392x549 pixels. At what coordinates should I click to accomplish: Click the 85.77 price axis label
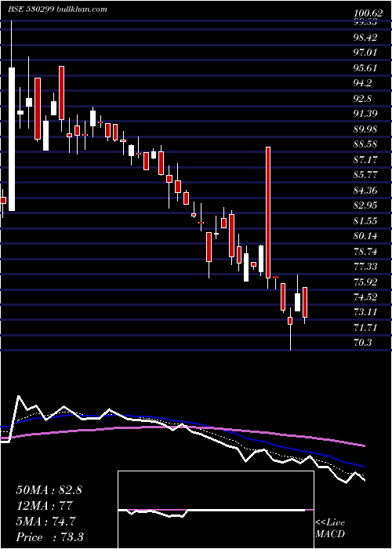(367, 175)
